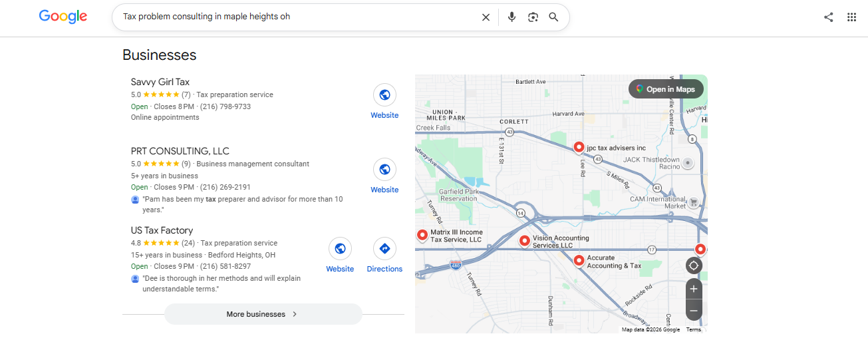This screenshot has height=352, width=868.
Task: Click Map data ©2026 Google text
Action: click(651, 329)
